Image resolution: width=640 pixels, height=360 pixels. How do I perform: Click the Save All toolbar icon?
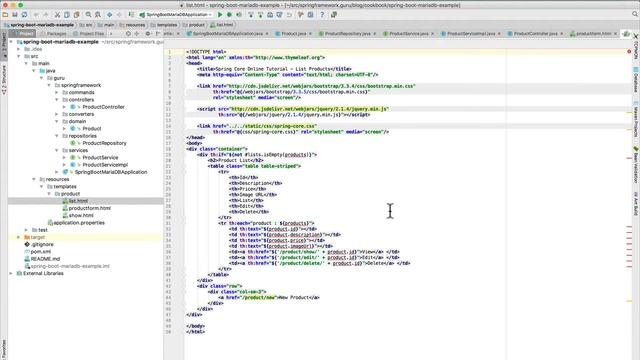(15, 15)
